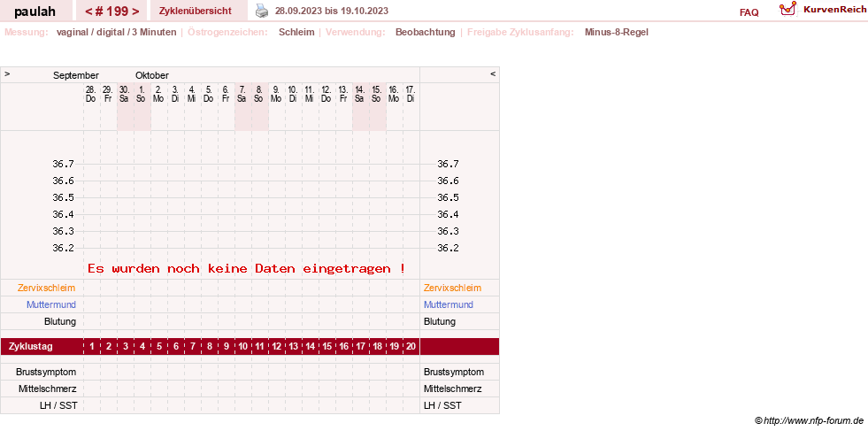Image resolution: width=868 pixels, height=431 pixels.
Task: Select cycle day 1 cell
Action: pyautogui.click(x=92, y=347)
